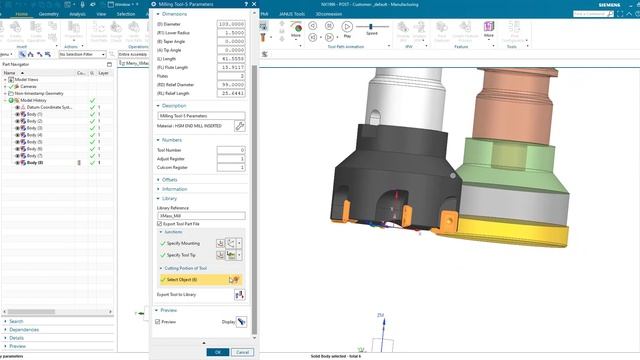Click the purple Feature More icon
Viewport: 640px width, 360px height.
pyautogui.click(x=489, y=27)
